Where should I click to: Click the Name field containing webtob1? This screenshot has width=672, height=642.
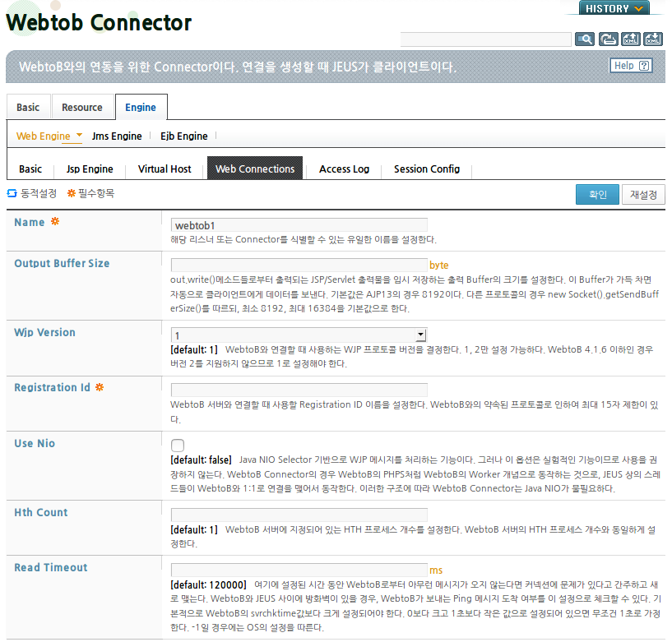(299, 225)
